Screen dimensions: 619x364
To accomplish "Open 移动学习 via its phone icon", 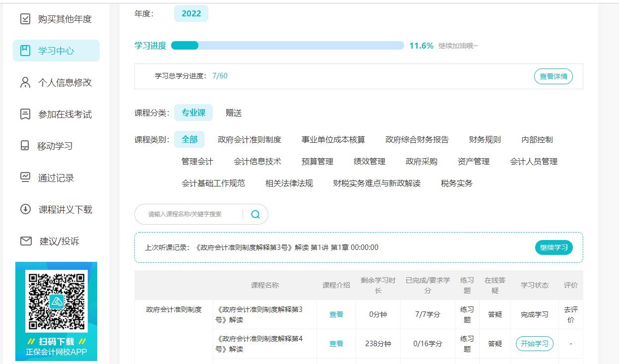I will (26, 146).
